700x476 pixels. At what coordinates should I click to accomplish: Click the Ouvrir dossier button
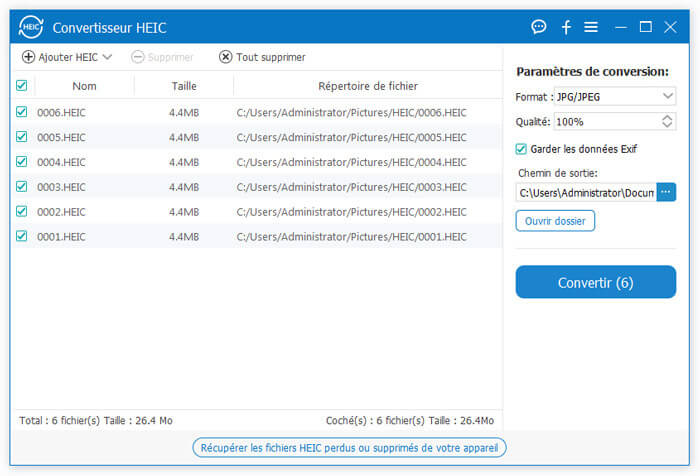(555, 220)
